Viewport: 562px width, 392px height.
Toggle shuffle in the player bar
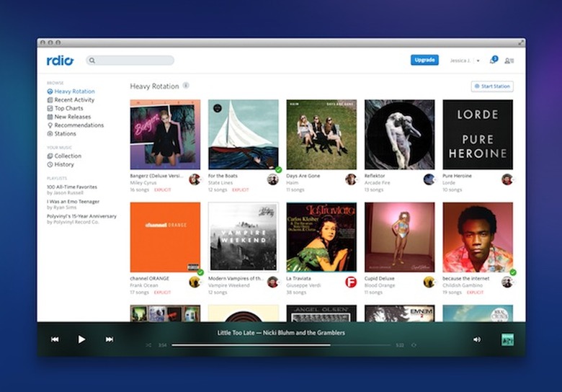148,345
